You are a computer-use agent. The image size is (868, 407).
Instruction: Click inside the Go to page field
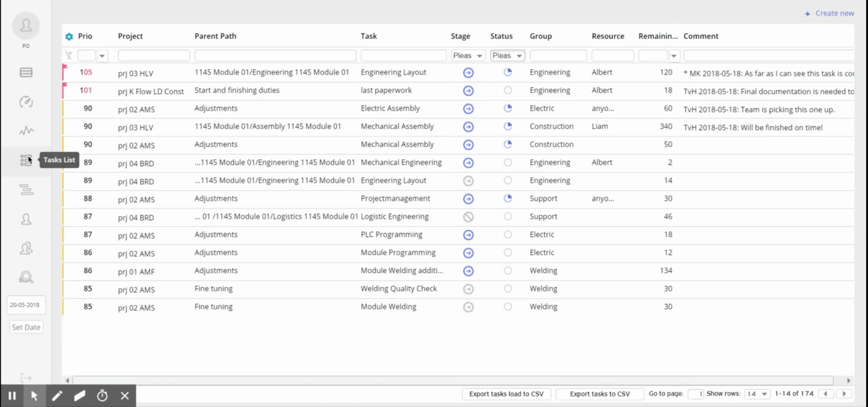coord(696,393)
